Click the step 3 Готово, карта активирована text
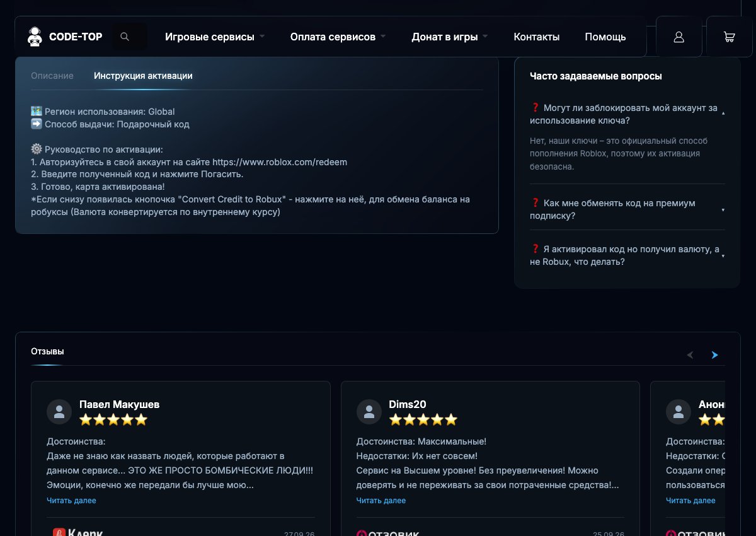 98,187
